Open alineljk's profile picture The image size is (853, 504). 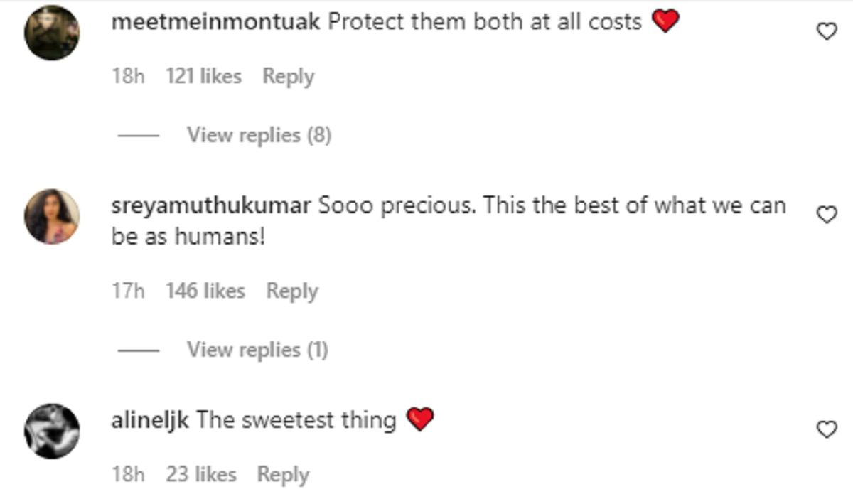coord(52,431)
